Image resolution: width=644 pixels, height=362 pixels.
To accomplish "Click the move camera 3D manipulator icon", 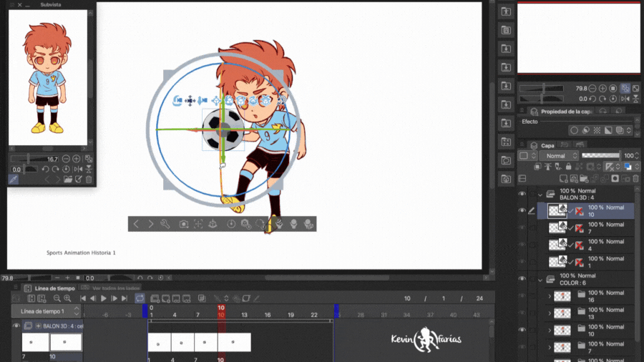I will click(190, 100).
